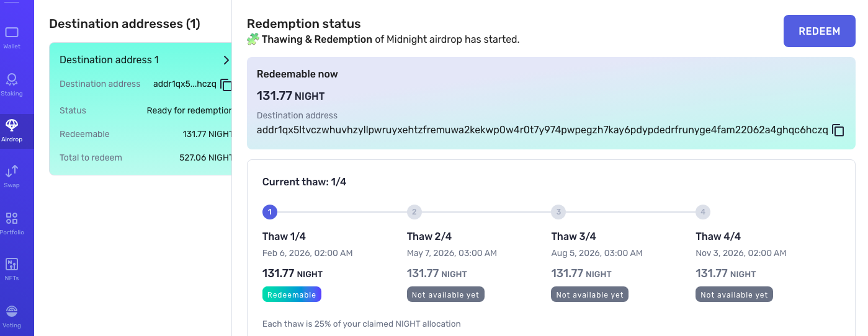Open the hamburger menu above the Wallet icon

(x=11, y=2)
